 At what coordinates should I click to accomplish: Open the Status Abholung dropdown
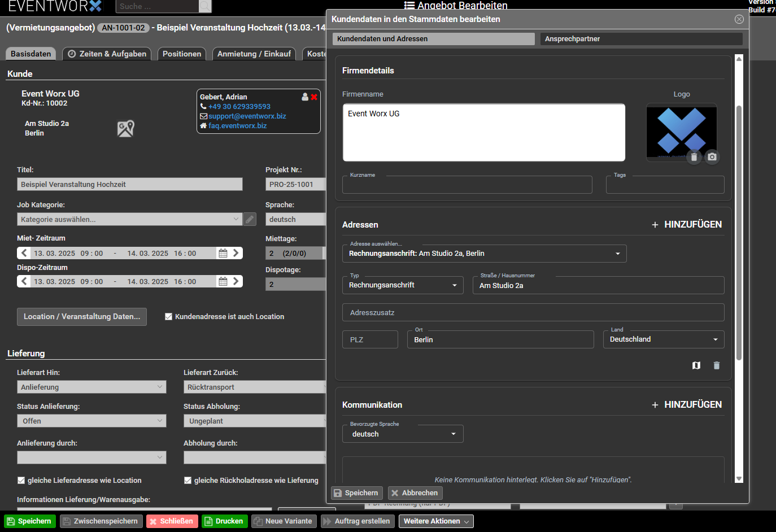[255, 421]
